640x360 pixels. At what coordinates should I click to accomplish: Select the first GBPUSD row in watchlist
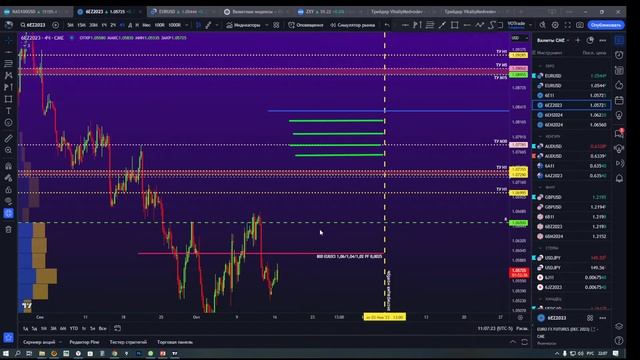pos(571,197)
